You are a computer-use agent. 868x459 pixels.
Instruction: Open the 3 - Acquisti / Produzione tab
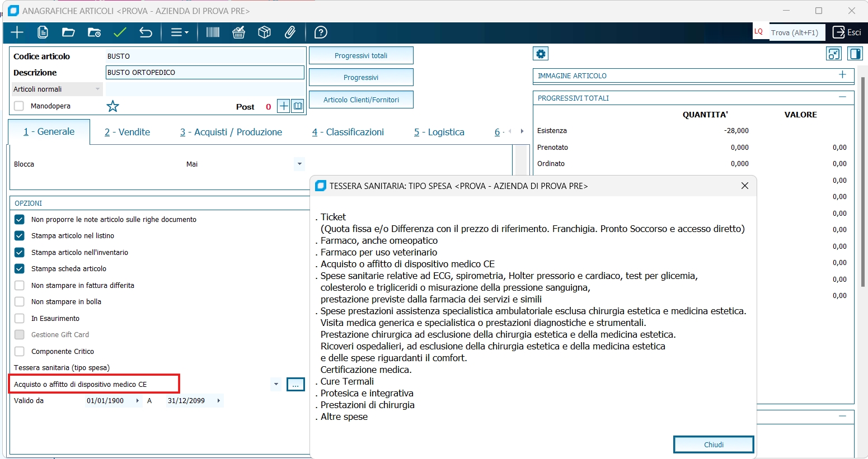tap(231, 132)
